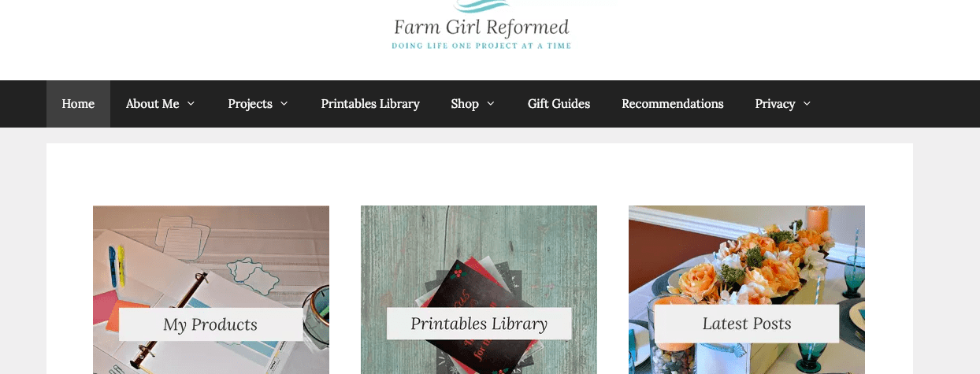Open the orange flower centerpiece image
Viewport: 980px width, 374px height.
click(x=747, y=290)
